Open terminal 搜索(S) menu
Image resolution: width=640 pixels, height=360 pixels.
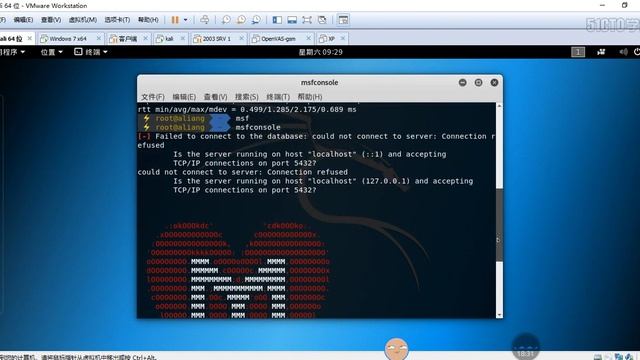click(247, 97)
